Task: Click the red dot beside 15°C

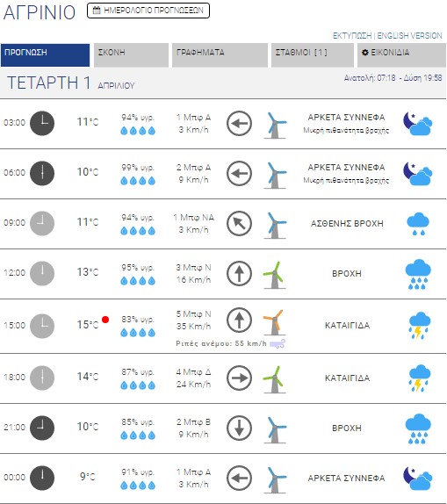Action: [x=105, y=320]
